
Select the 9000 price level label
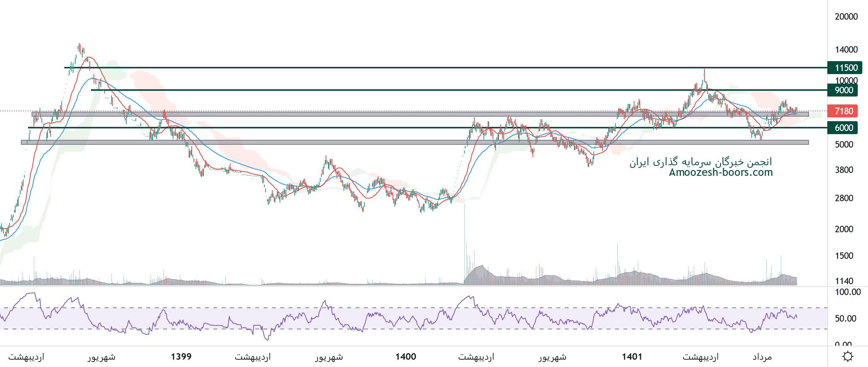click(844, 90)
